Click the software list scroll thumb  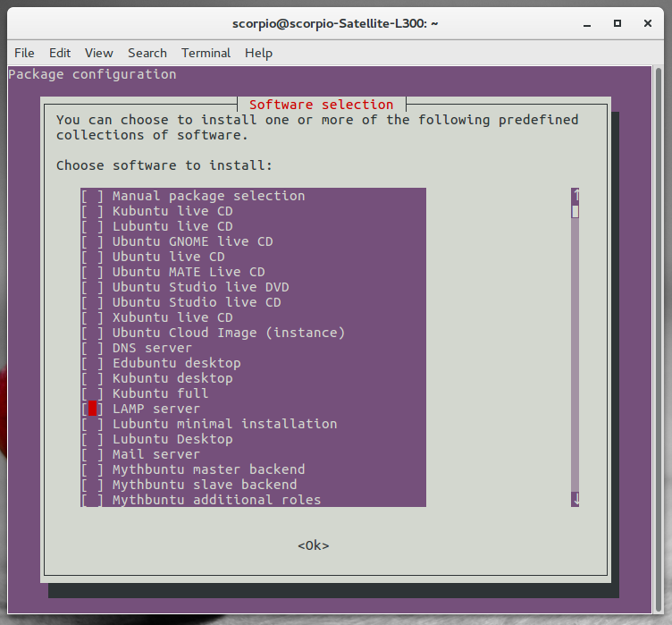point(575,212)
